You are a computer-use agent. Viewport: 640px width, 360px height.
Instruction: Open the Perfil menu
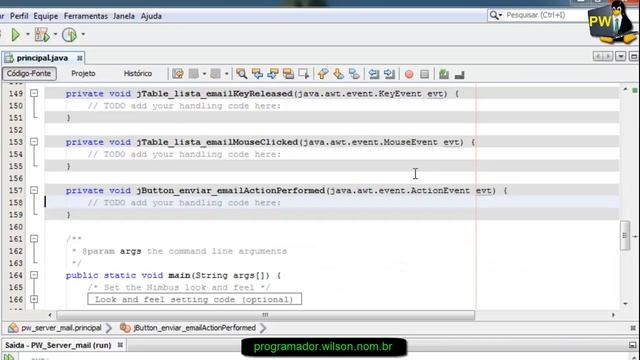point(19,16)
